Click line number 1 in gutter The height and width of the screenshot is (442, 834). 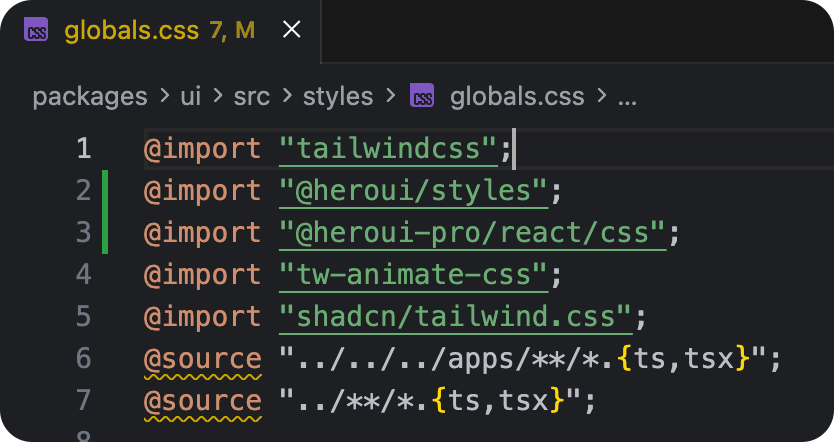point(84,148)
